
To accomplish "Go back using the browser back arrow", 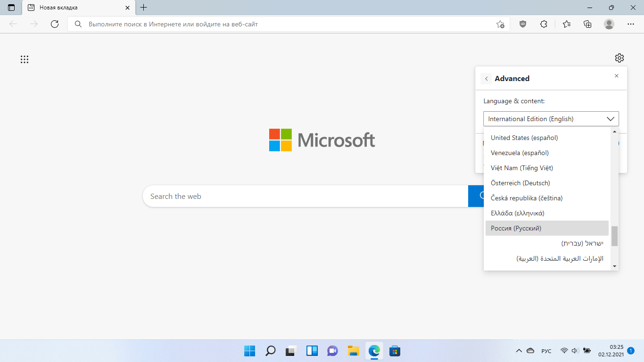I will click(x=13, y=24).
